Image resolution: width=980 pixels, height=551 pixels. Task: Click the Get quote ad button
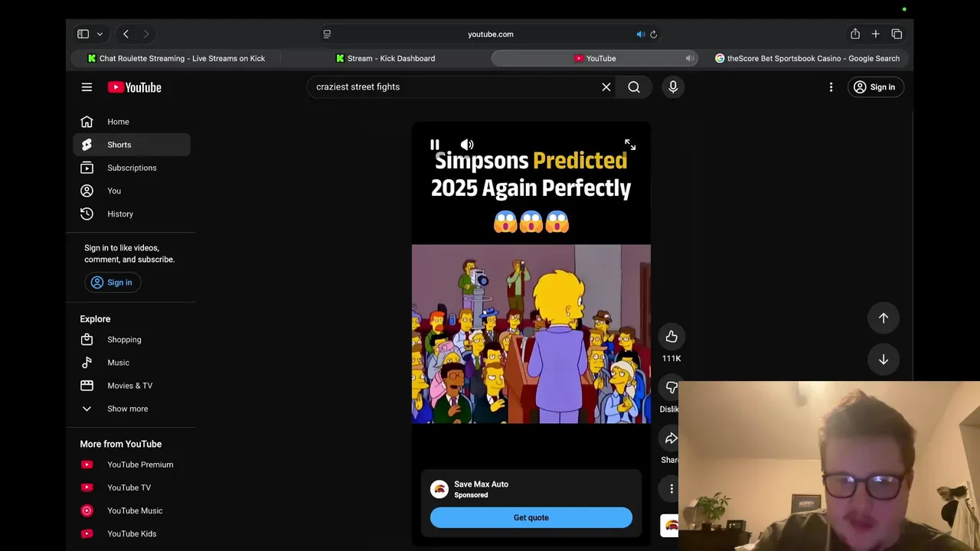click(531, 517)
